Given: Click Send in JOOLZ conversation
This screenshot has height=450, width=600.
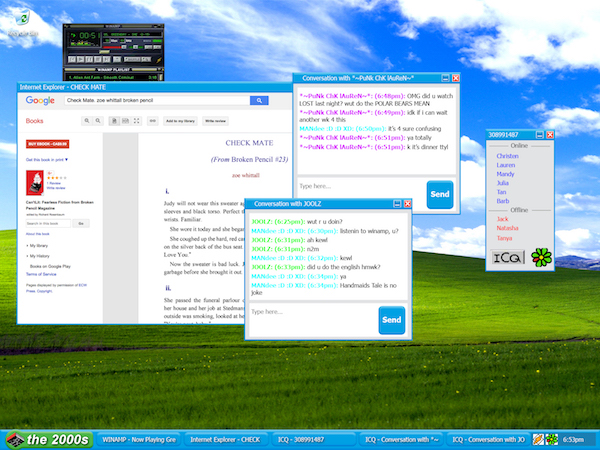Looking at the screenshot, I should pyautogui.click(x=391, y=320).
